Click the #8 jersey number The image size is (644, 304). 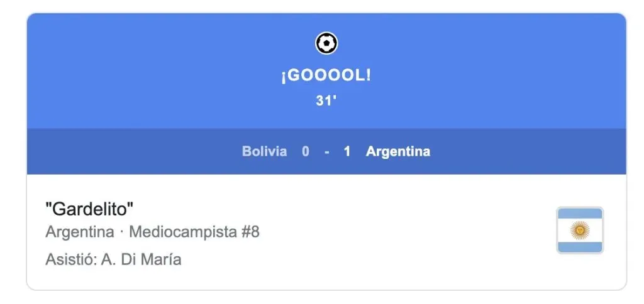coord(250,232)
